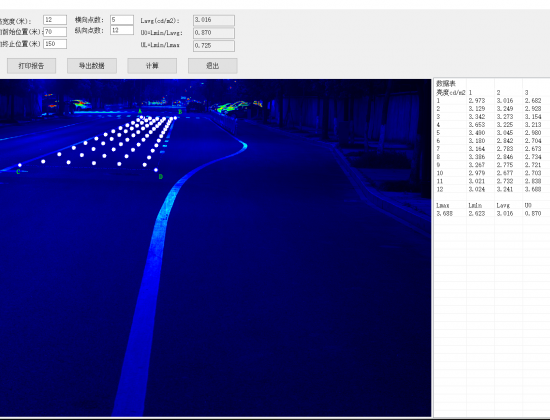This screenshot has height=420, width=550.
Task: Click green corner marker C on image
Action: pos(18,172)
